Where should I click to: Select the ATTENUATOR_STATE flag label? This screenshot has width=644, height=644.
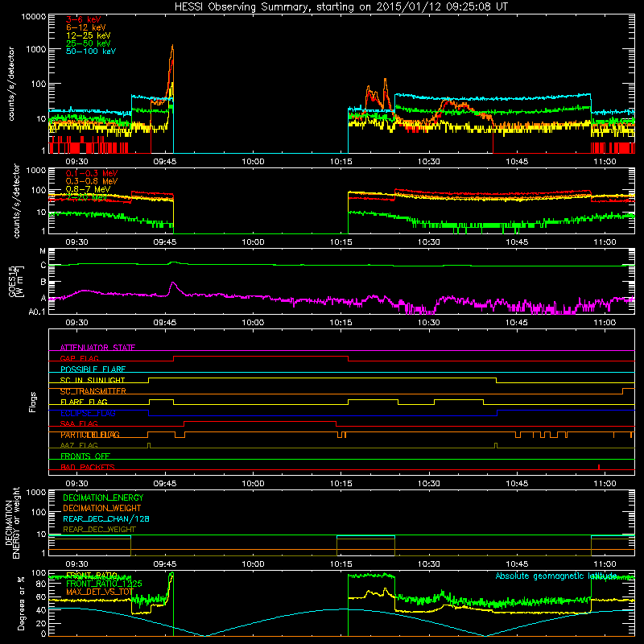coord(97,348)
